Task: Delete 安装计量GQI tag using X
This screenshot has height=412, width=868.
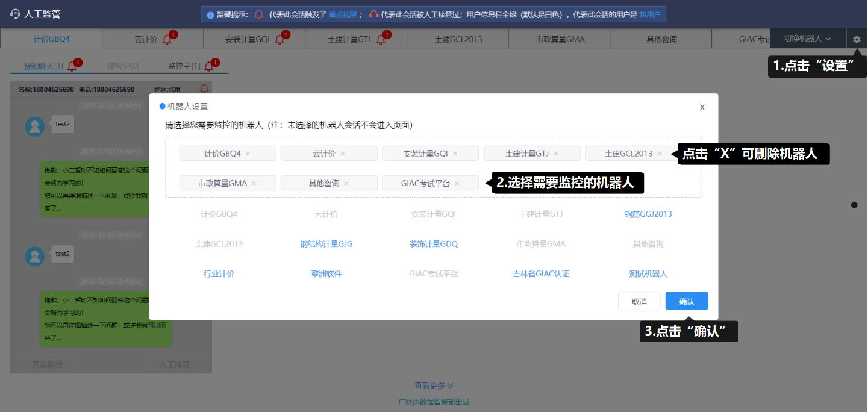Action: coord(455,154)
